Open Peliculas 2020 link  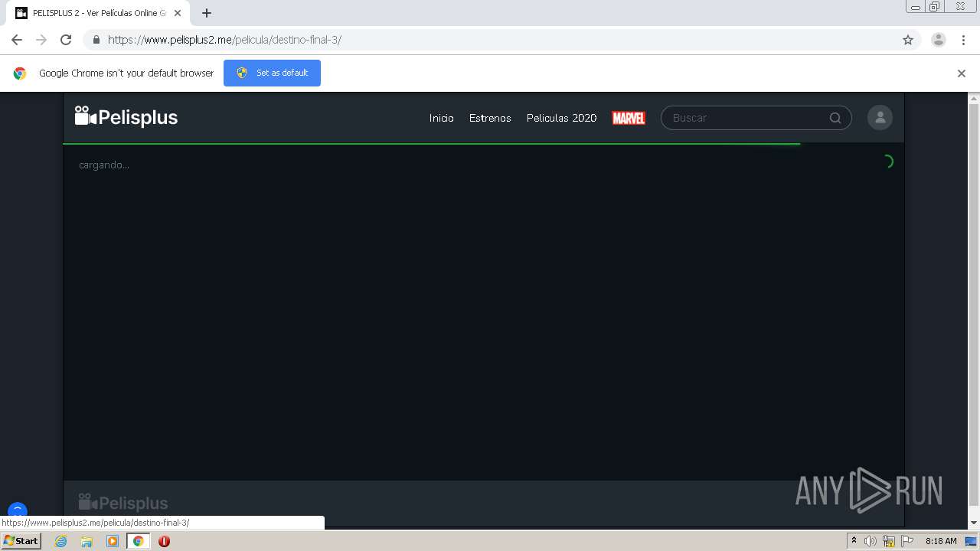click(561, 118)
